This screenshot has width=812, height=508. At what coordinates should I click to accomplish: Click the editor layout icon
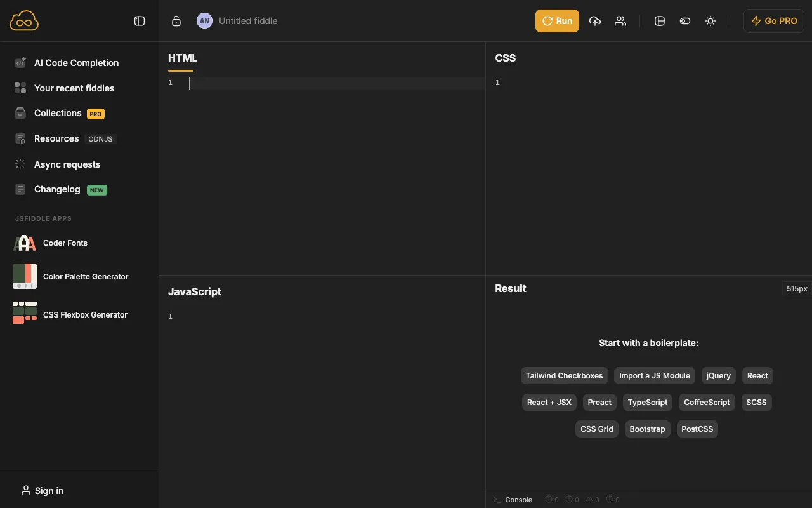[x=660, y=21]
